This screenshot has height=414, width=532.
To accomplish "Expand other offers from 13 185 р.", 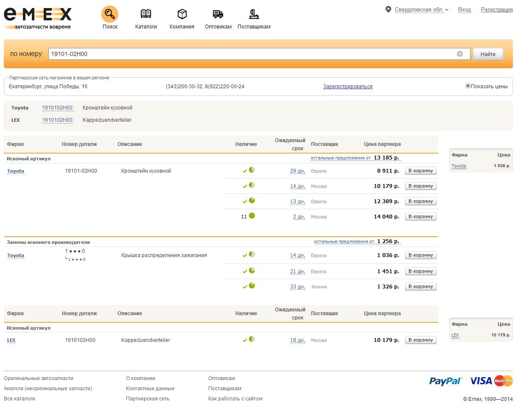I will 341,158.
